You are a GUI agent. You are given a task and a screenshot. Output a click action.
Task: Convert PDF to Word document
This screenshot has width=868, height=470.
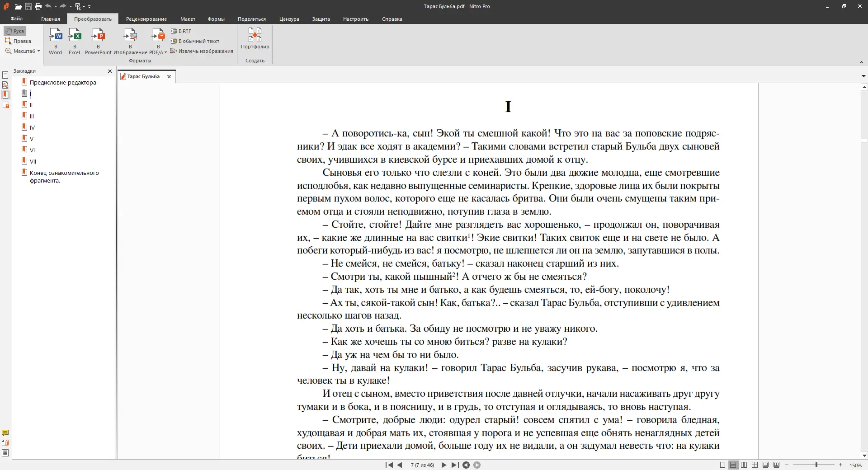point(55,41)
